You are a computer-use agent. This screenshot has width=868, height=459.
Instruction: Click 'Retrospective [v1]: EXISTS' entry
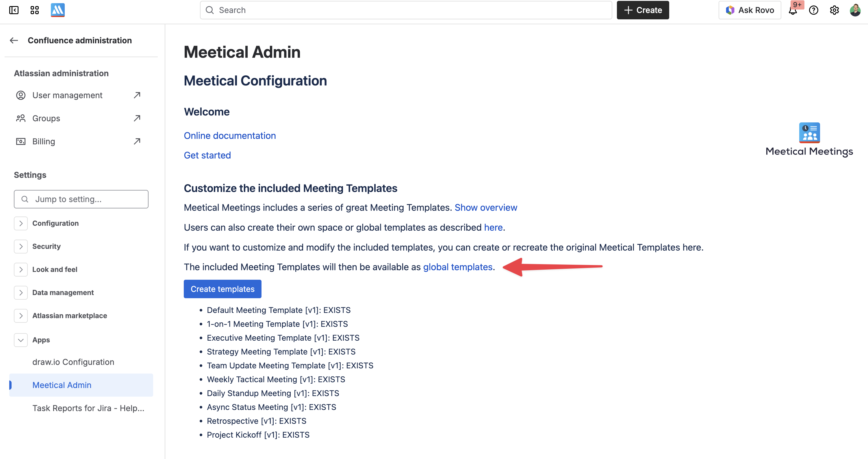(x=257, y=421)
